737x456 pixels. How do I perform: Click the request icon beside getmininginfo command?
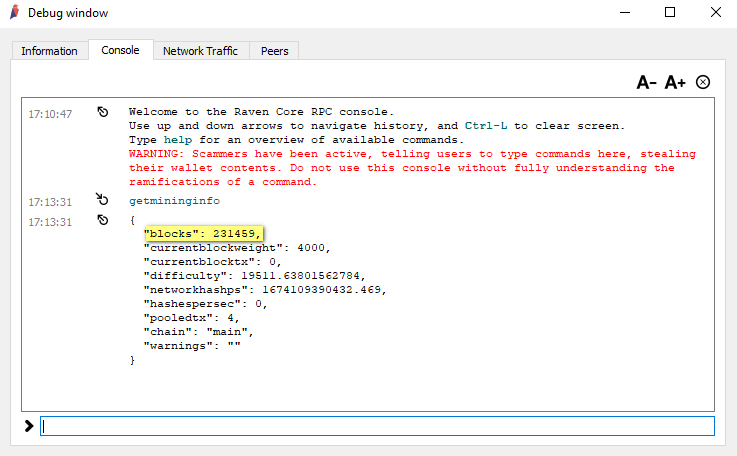pyautogui.click(x=102, y=200)
